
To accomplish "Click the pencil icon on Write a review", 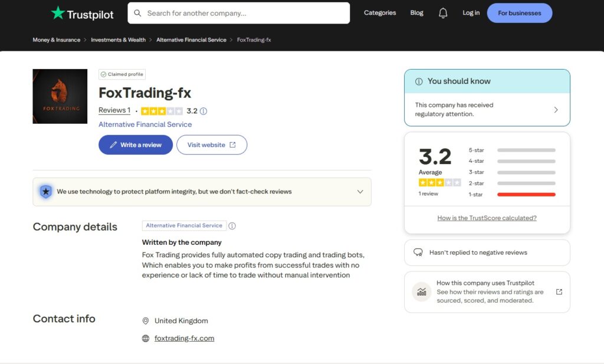I will (113, 145).
